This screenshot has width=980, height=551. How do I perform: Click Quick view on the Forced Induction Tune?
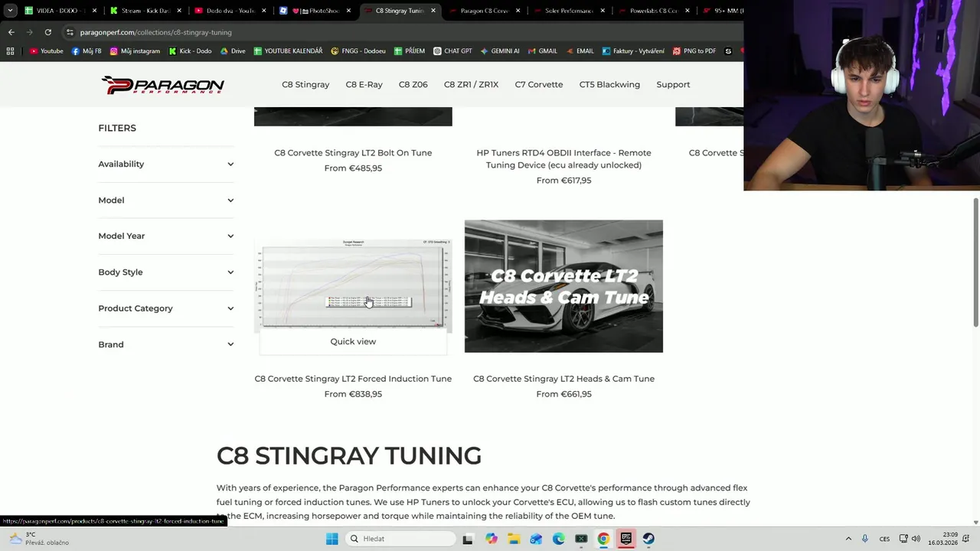tap(353, 342)
